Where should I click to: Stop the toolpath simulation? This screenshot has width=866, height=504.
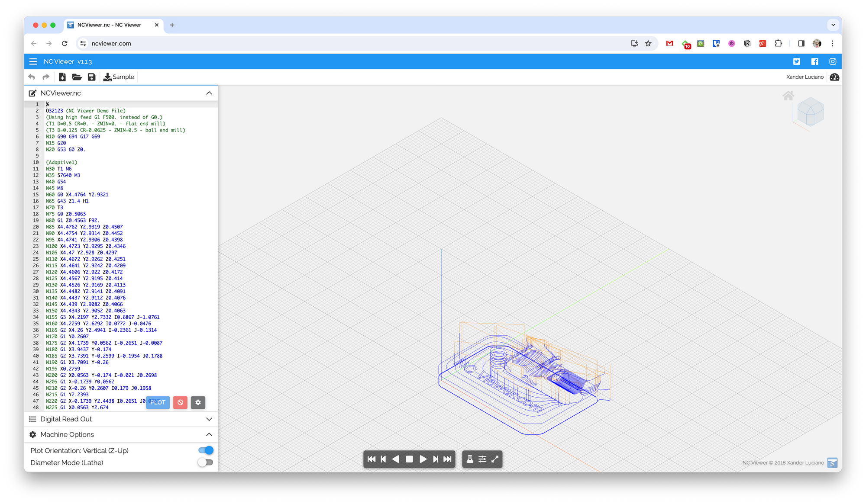[409, 459]
